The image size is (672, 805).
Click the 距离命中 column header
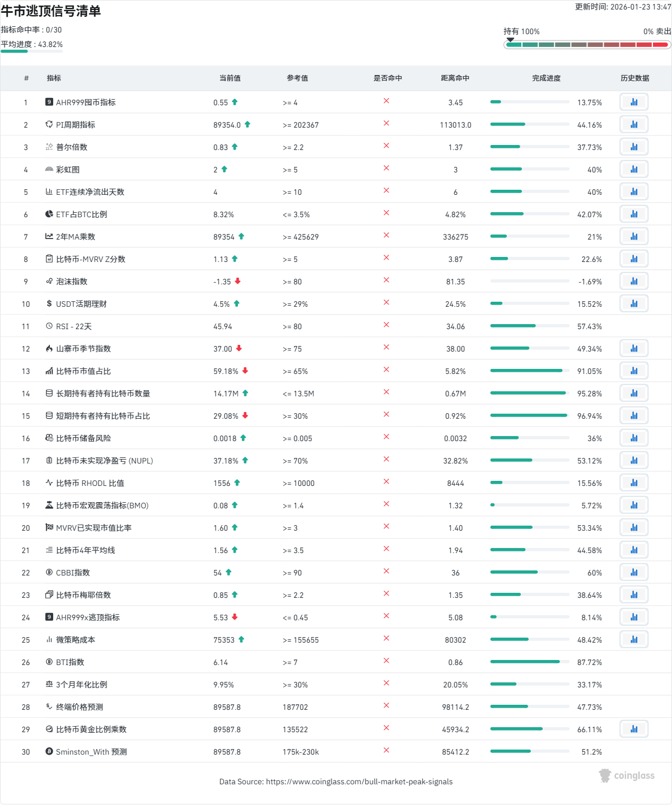click(x=455, y=78)
